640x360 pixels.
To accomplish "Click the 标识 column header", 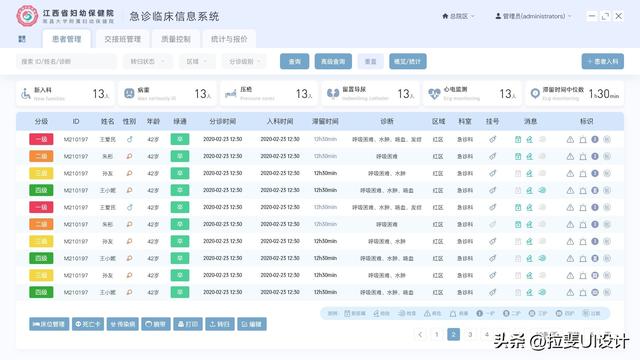I will pyautogui.click(x=587, y=122).
